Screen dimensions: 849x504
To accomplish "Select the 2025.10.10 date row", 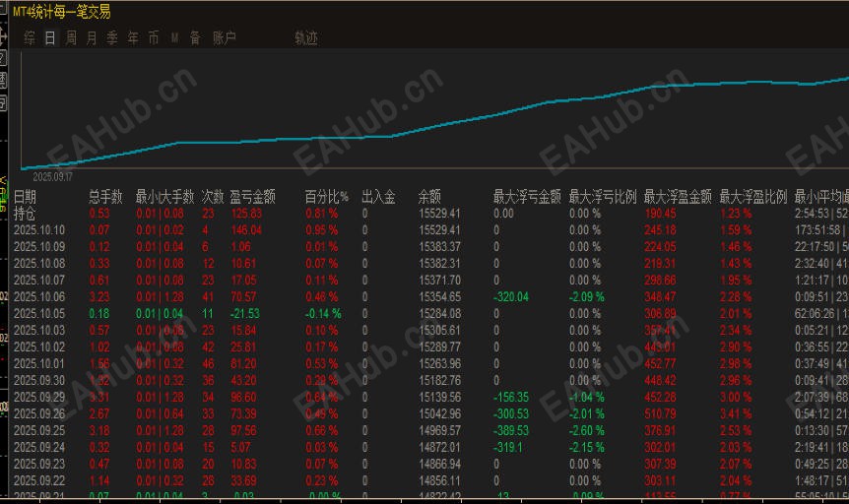I will click(x=431, y=230).
